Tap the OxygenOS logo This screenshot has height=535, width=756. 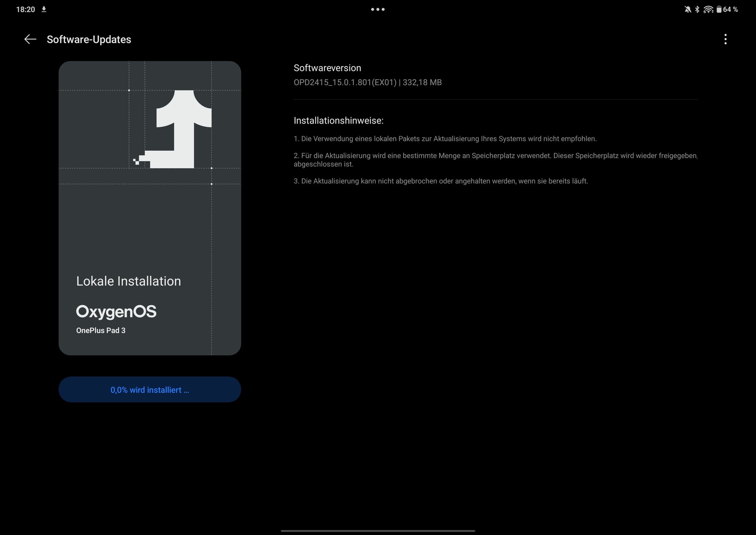click(x=116, y=311)
